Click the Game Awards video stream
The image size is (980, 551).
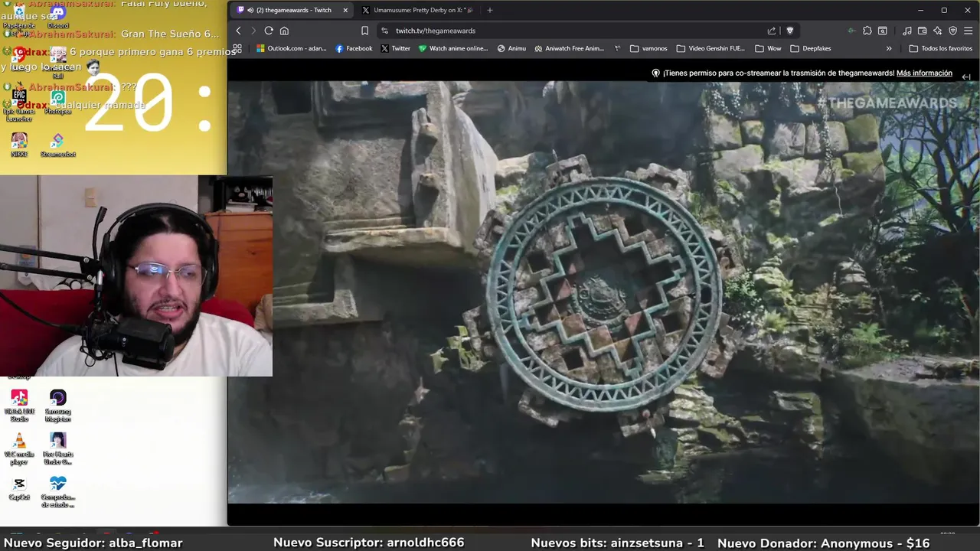click(603, 292)
